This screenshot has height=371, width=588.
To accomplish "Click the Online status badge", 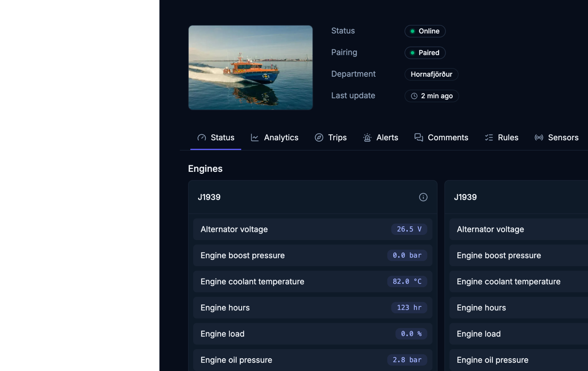I will point(425,31).
